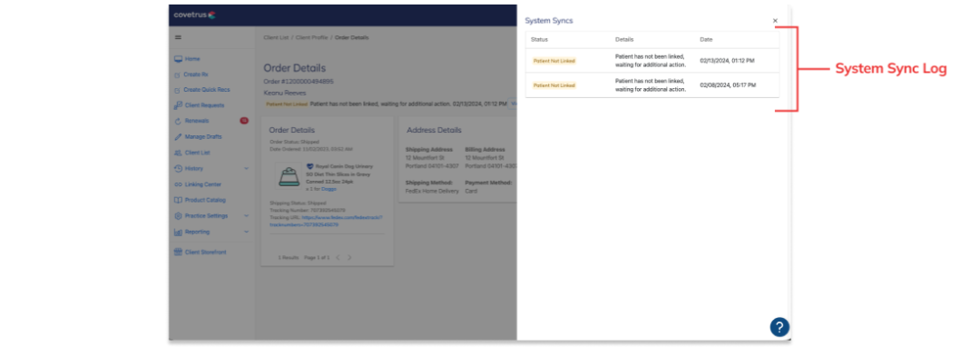
Task: Click the Covetrus logo
Action: tap(195, 15)
